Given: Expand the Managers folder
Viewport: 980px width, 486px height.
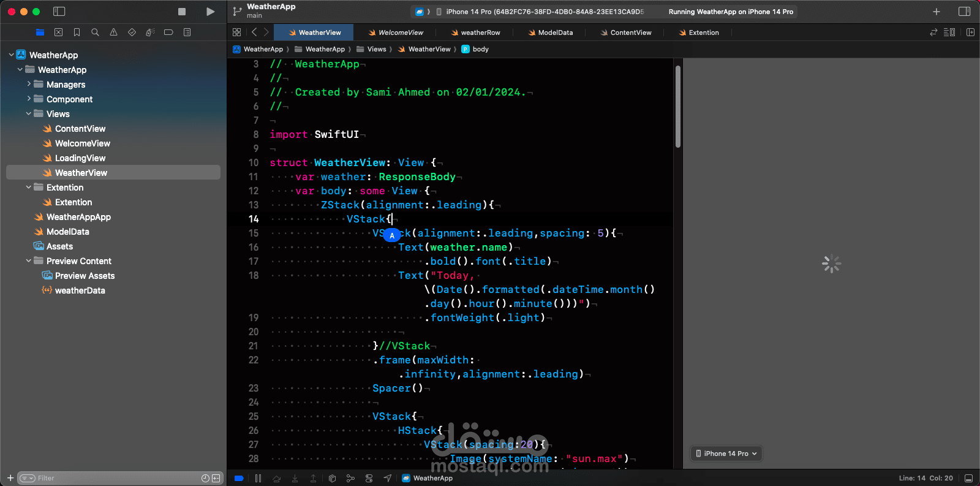Looking at the screenshot, I should [29, 85].
